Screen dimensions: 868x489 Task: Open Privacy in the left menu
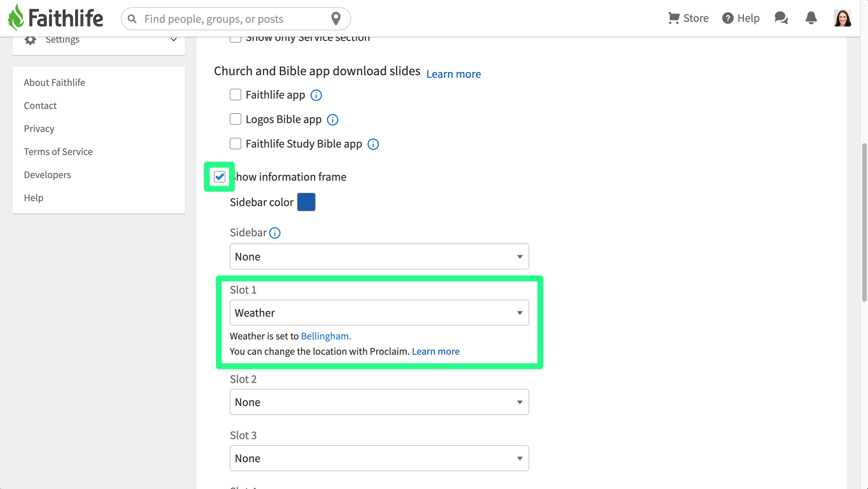(x=39, y=129)
